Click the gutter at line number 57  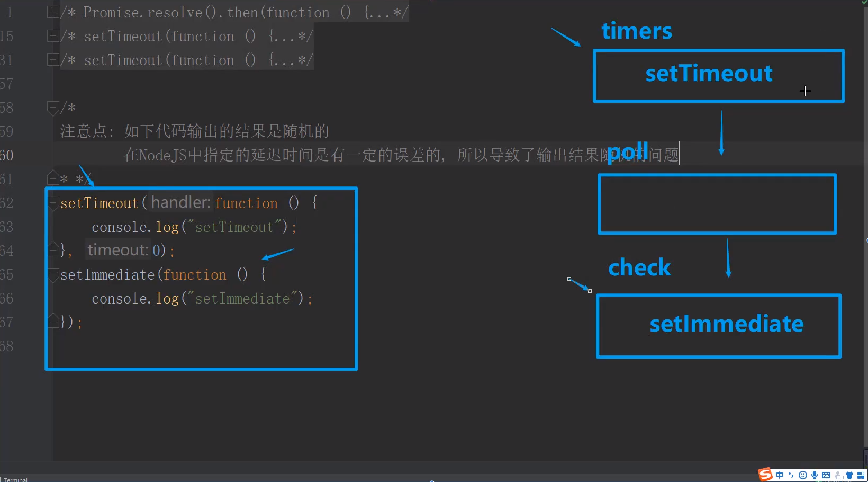[6, 84]
